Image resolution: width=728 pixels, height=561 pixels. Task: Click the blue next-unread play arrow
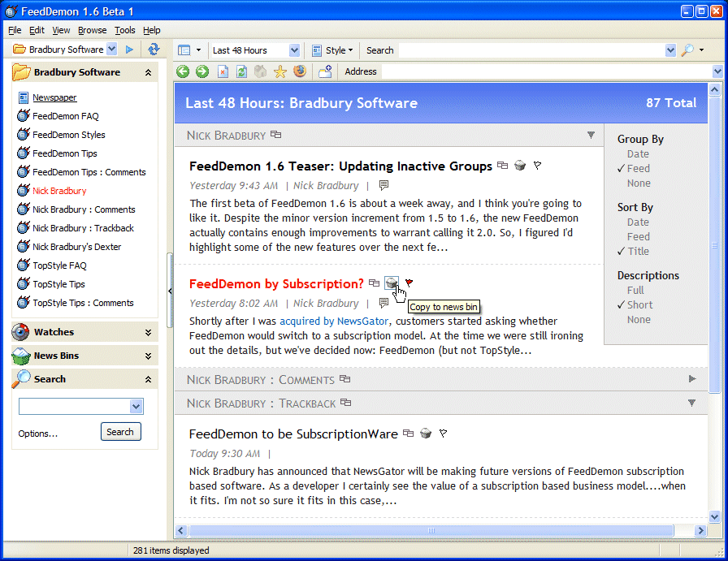(x=129, y=50)
